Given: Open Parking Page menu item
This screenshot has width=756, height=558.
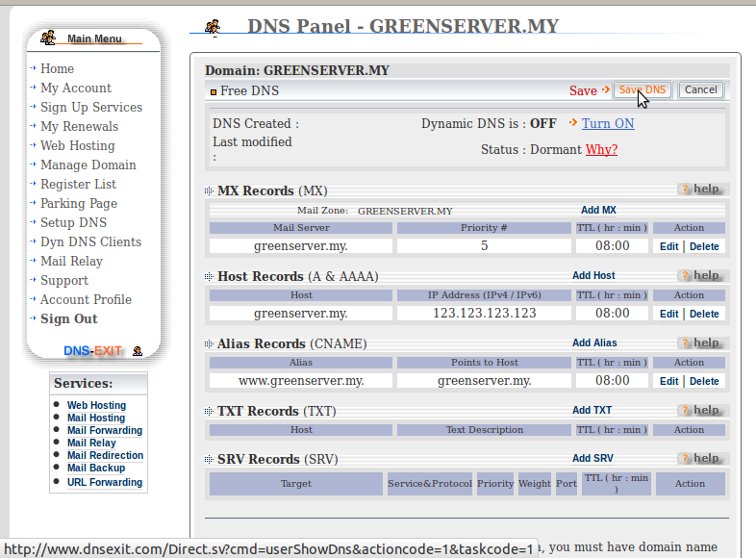Looking at the screenshot, I should 79,204.
